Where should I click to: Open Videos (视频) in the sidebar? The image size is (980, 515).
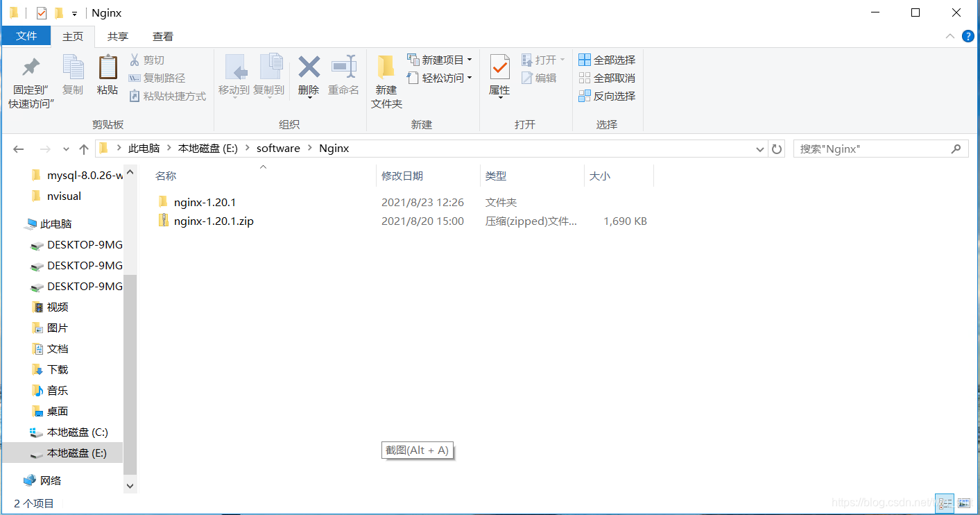(51, 307)
